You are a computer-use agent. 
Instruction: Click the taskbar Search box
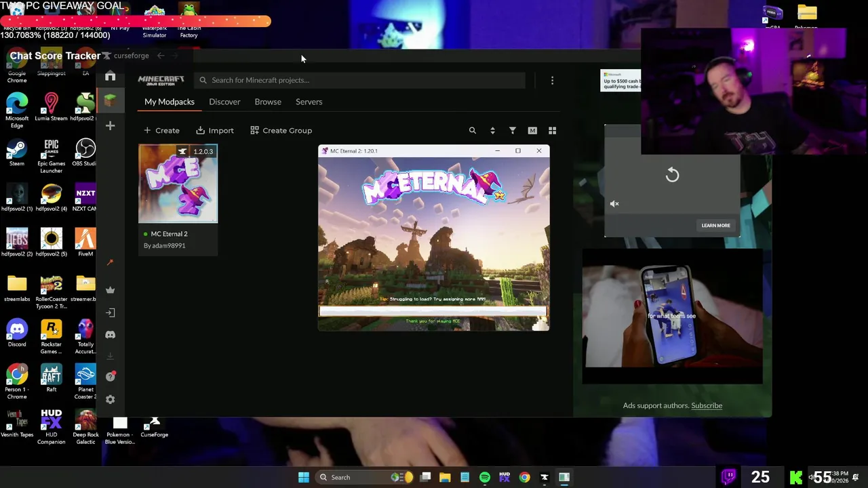coord(366,477)
